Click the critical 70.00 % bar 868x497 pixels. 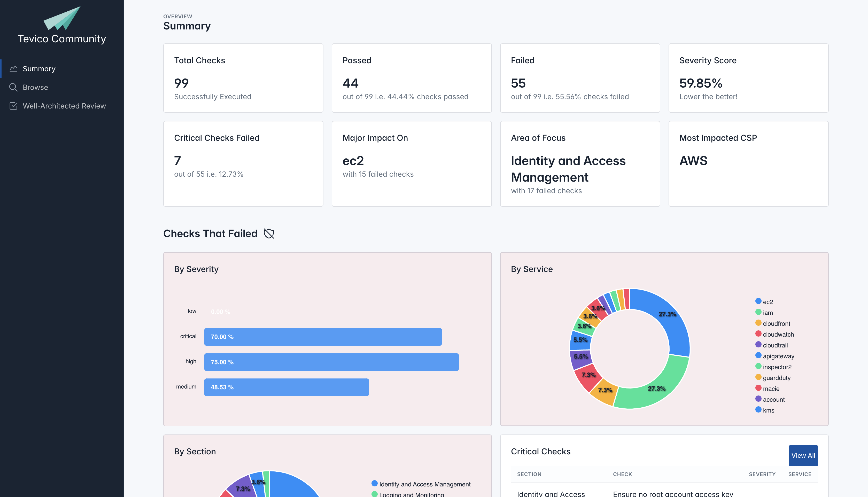tap(323, 337)
